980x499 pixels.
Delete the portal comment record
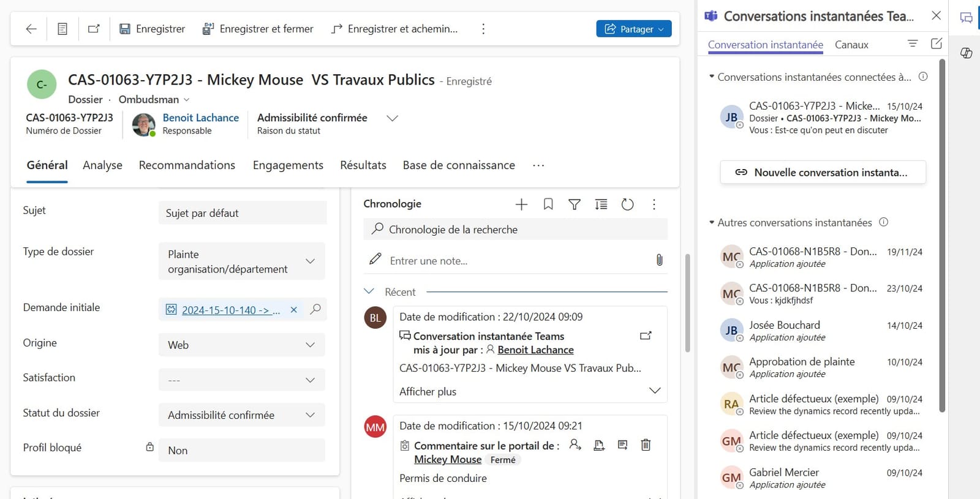coord(646,445)
